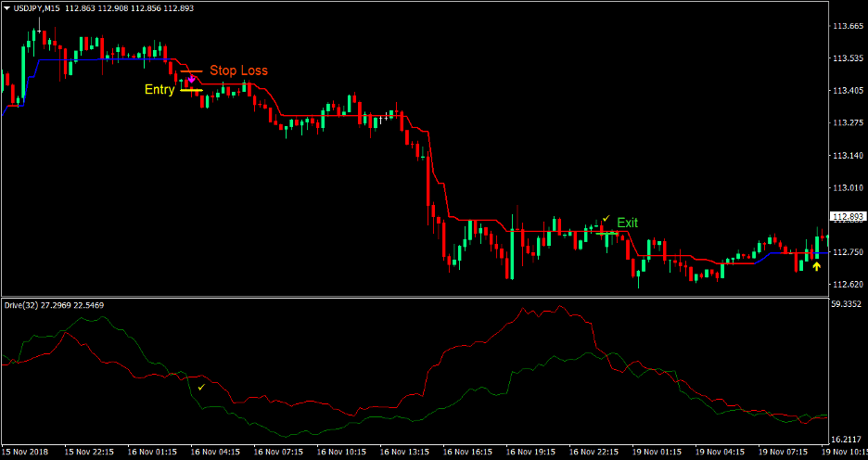Click the 16 Nov 22:15 time label

[594, 453]
